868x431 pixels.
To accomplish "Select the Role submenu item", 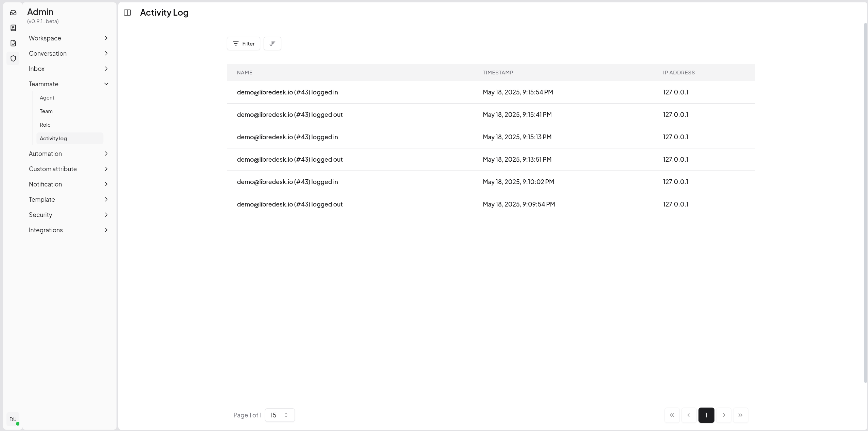I will point(45,125).
